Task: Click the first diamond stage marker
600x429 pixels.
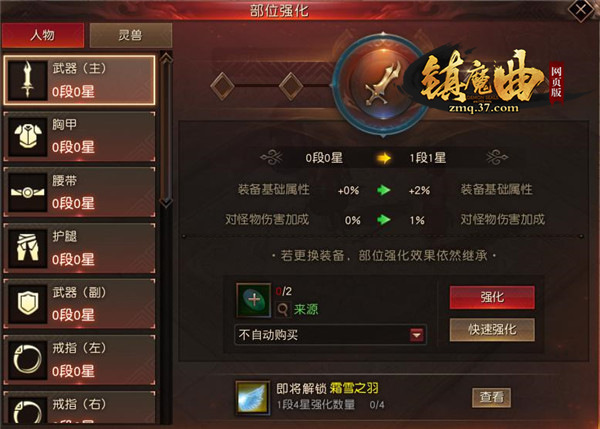Action: (223, 86)
